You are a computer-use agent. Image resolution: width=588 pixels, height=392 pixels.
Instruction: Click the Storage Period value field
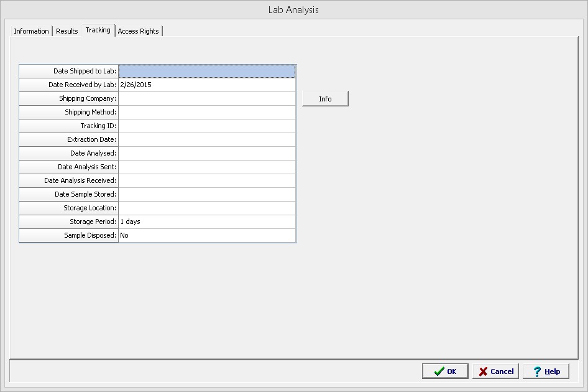[x=206, y=222]
